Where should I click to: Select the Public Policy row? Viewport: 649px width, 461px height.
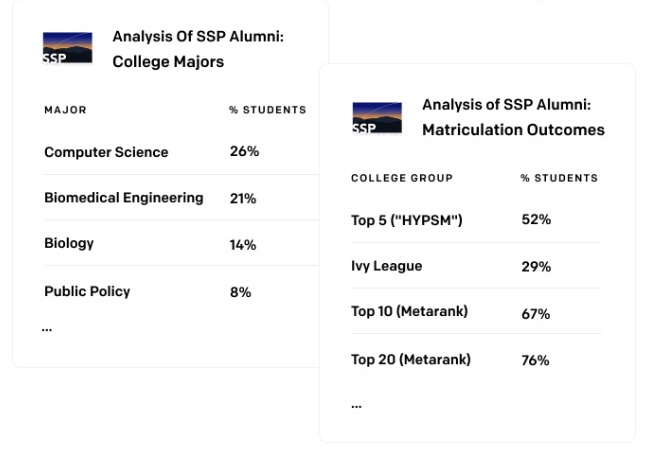(181, 291)
